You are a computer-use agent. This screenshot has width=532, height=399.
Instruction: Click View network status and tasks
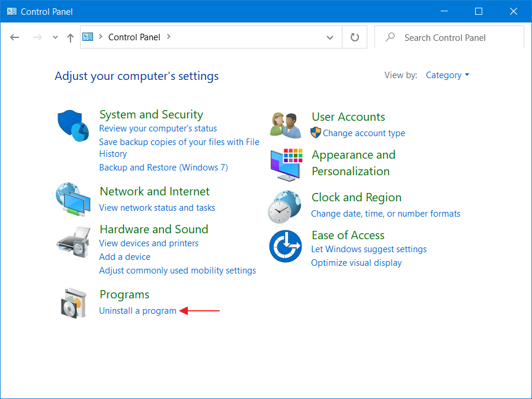click(157, 208)
